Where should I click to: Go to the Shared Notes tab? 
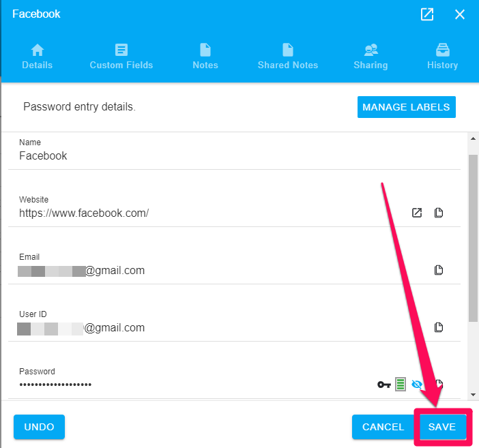point(288,57)
